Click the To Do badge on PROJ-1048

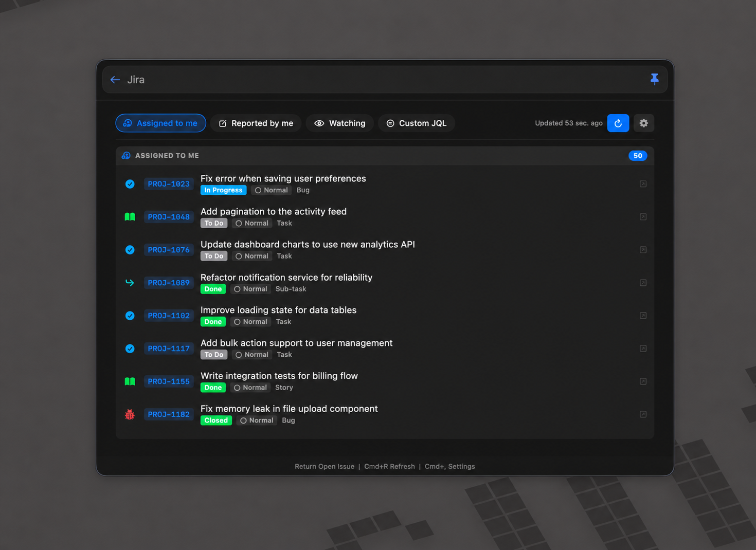pos(214,223)
